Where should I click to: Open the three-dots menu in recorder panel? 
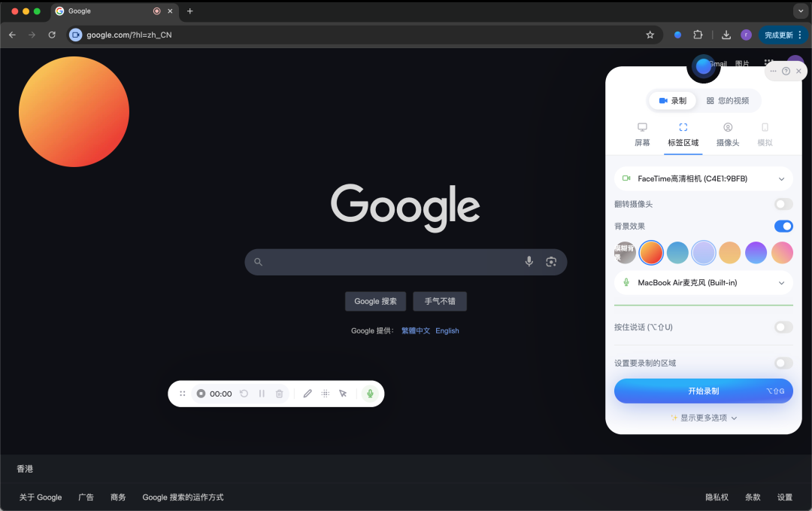point(773,71)
